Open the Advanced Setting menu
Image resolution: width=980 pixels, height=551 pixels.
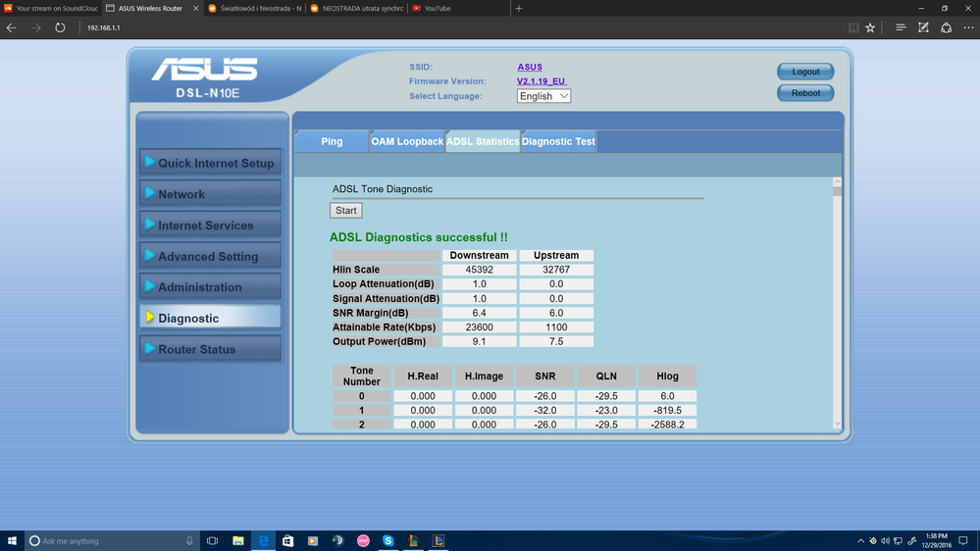[x=211, y=256]
